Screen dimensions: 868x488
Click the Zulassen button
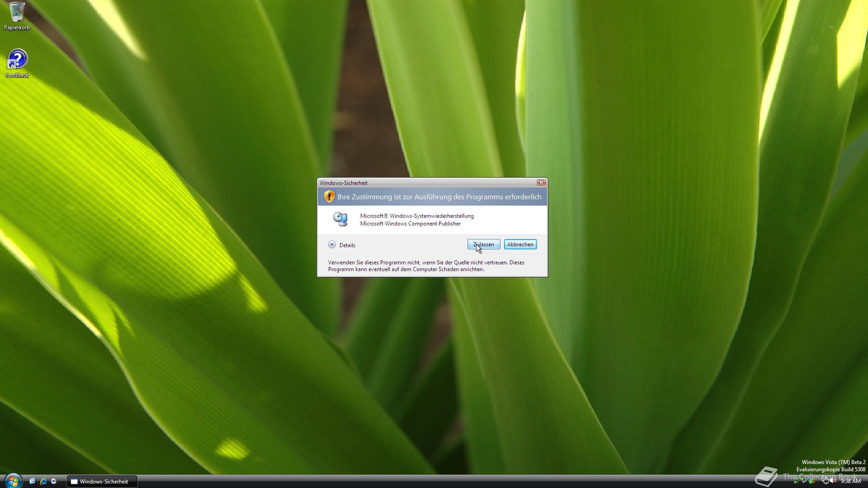tap(483, 244)
